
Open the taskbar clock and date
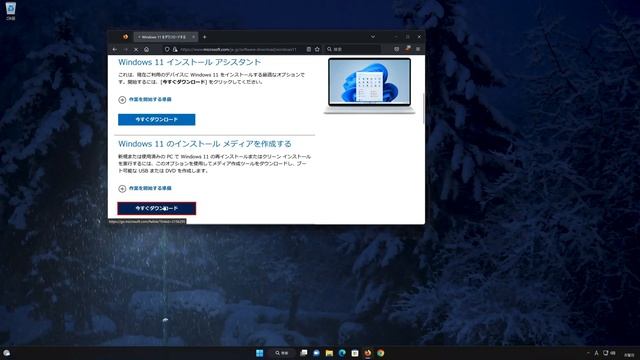coord(629,354)
